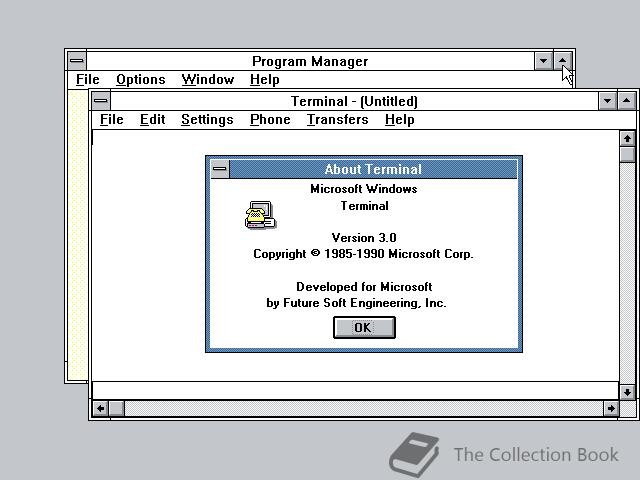The height and width of the screenshot is (480, 640).
Task: Maximize the Program Manager window
Action: pyautogui.click(x=562, y=61)
